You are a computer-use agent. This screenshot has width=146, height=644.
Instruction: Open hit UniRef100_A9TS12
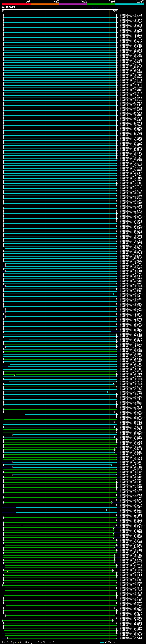tap(131, 17)
